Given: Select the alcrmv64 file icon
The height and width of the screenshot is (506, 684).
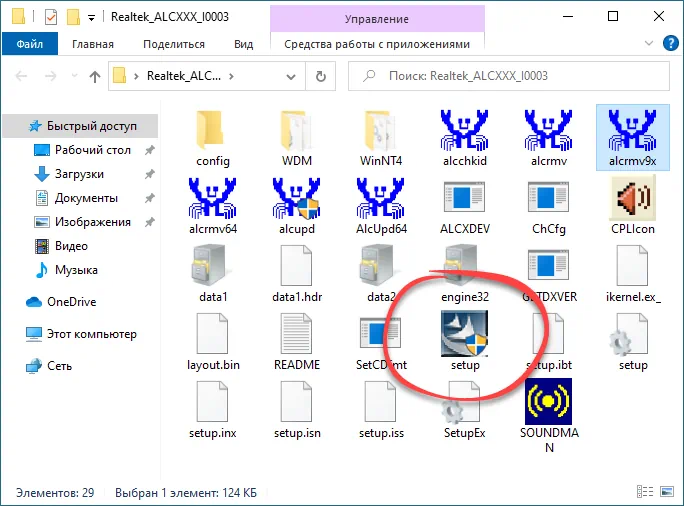Looking at the screenshot, I should 212,206.
